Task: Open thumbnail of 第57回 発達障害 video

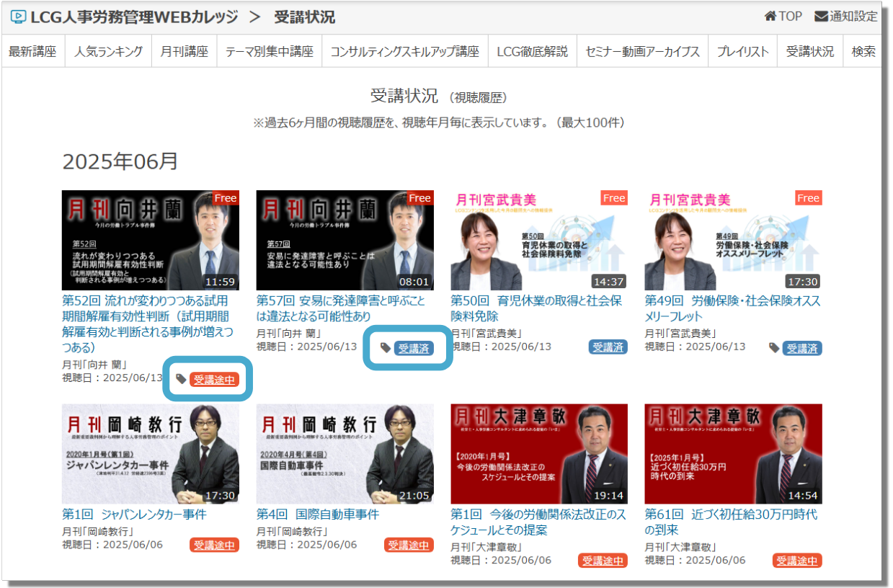Action: [x=345, y=240]
